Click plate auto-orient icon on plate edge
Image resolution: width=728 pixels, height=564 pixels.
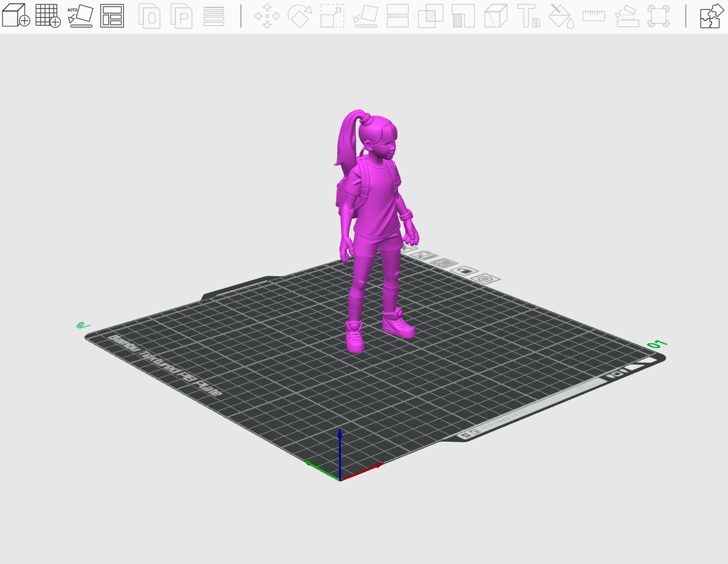pos(425,255)
